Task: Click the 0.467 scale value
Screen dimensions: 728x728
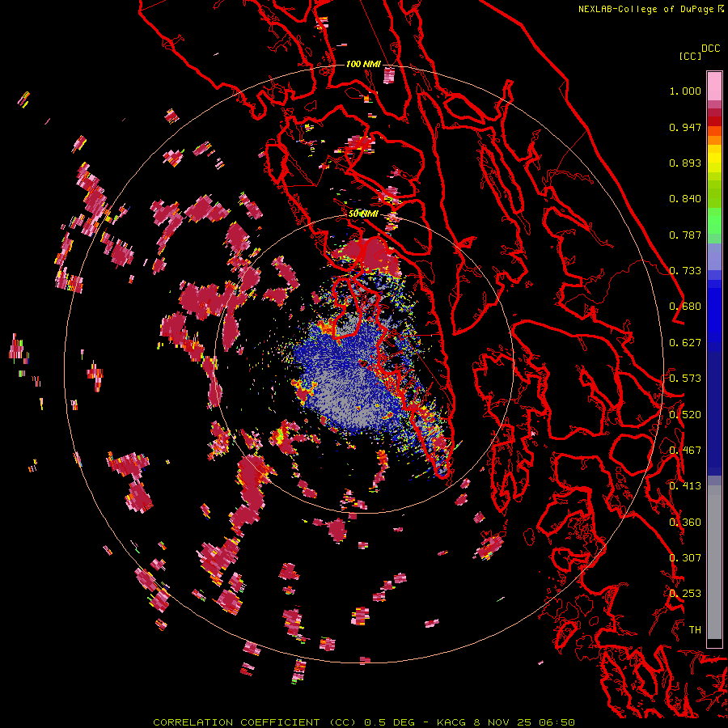Action: pyautogui.click(x=685, y=451)
